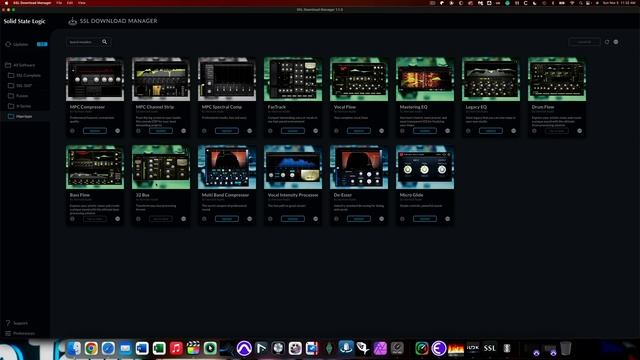
Task: Open the Music app from the Dock
Action: (x=176, y=349)
